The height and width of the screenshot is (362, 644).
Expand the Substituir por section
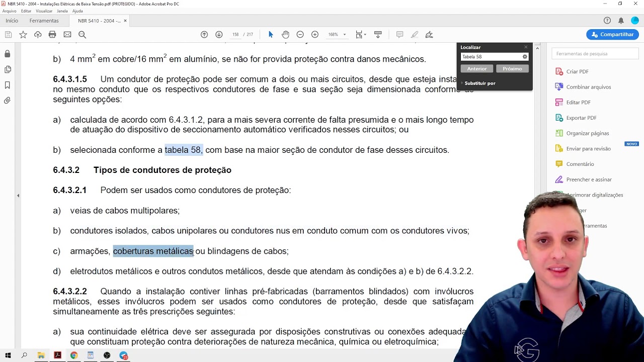coord(478,83)
